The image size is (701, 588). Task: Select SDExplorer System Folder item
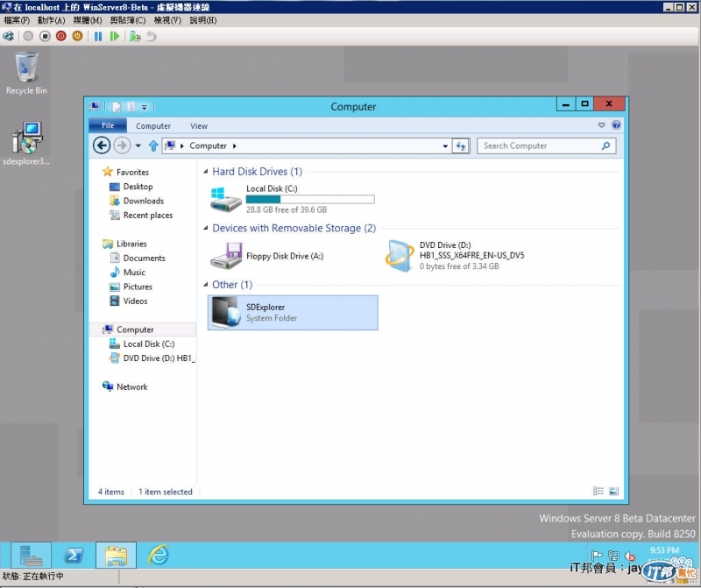pos(293,313)
